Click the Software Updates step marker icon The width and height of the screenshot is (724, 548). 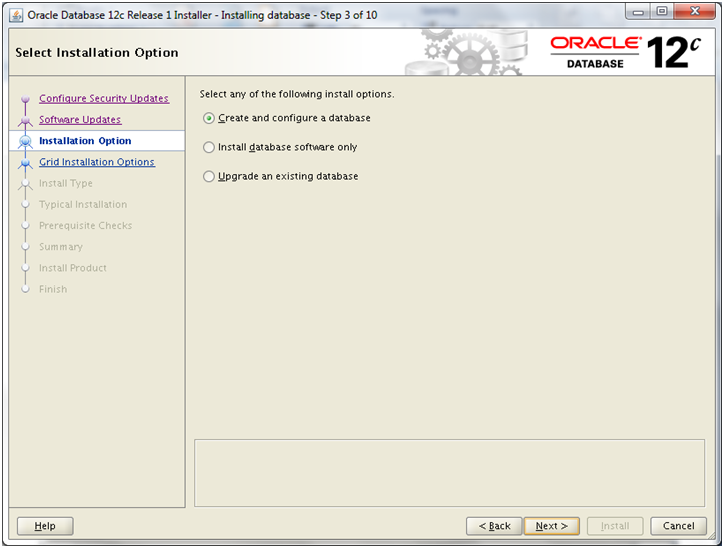(x=25, y=120)
